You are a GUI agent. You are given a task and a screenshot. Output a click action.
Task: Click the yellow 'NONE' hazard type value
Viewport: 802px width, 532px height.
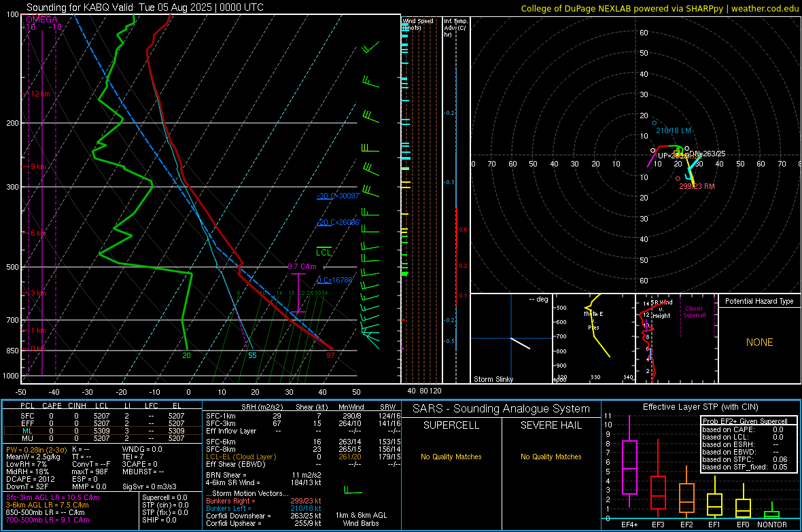(759, 342)
